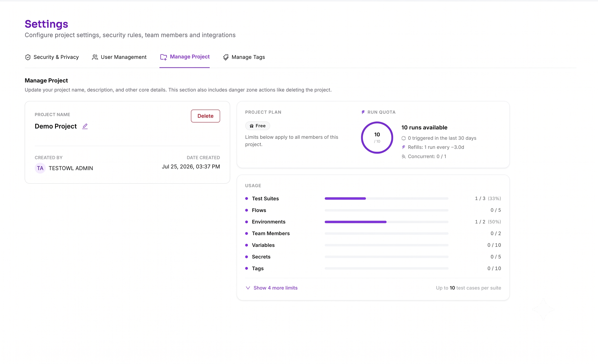Screen dimensions: 598x364
Task: Click the lightning bolt icon next to Run Quota
Action: [x=363, y=112]
